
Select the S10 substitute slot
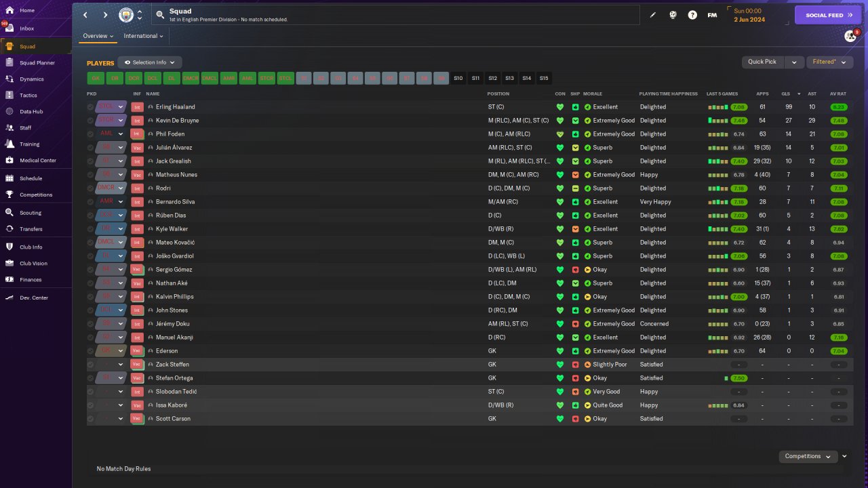pyautogui.click(x=458, y=78)
